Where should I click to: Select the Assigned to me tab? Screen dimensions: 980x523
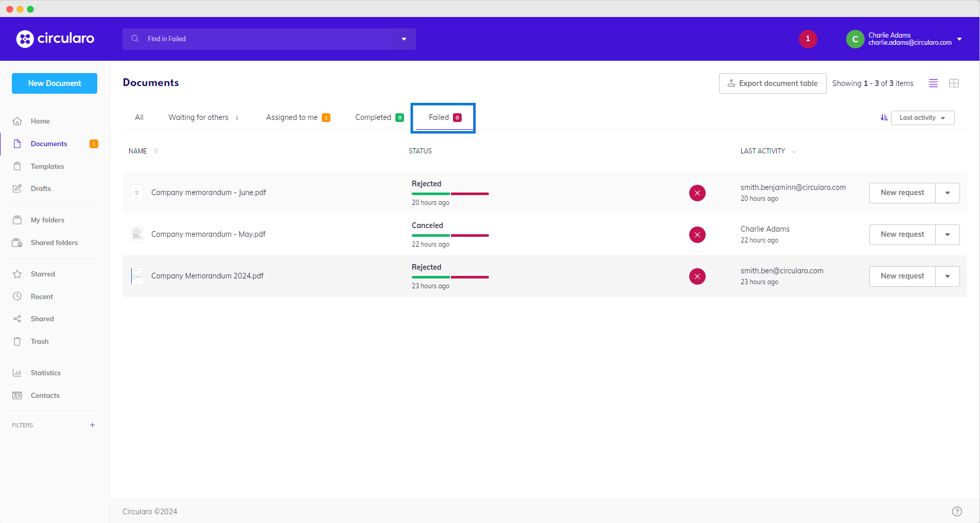tap(297, 117)
